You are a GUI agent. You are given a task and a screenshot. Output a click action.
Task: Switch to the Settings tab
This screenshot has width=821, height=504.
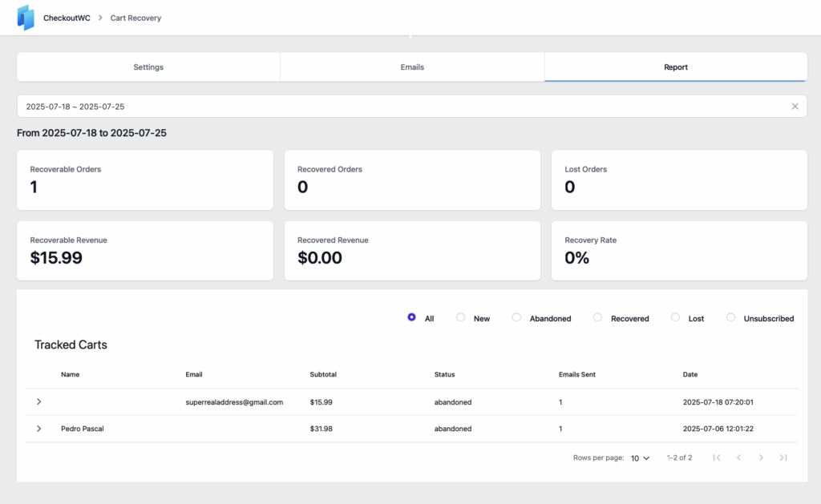[x=148, y=67]
